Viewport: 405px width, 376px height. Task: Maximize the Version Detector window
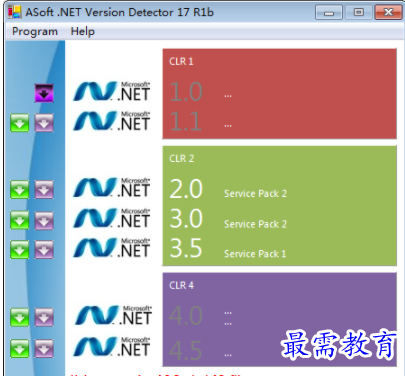358,13
